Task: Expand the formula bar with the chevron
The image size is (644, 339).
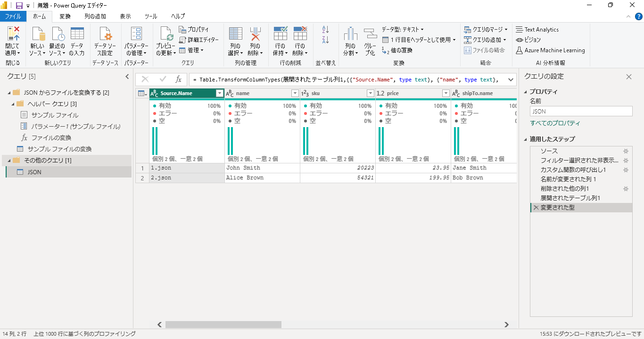Action: point(511,80)
